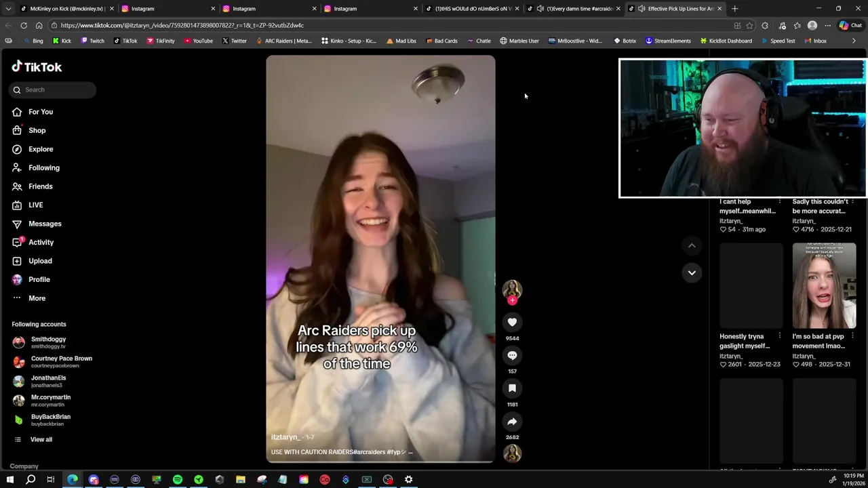Open the YouTube bookmark

coord(198,41)
